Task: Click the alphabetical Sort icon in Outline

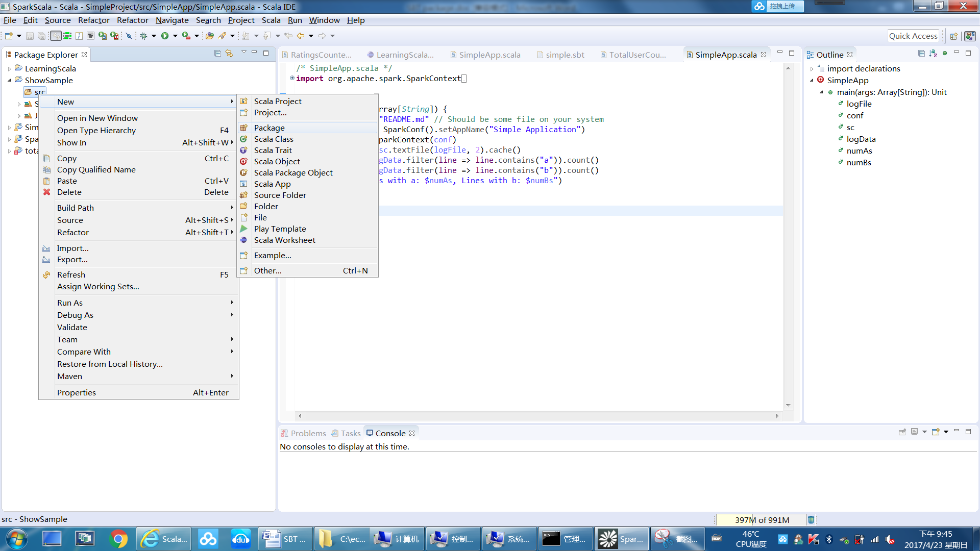Action: click(x=933, y=53)
